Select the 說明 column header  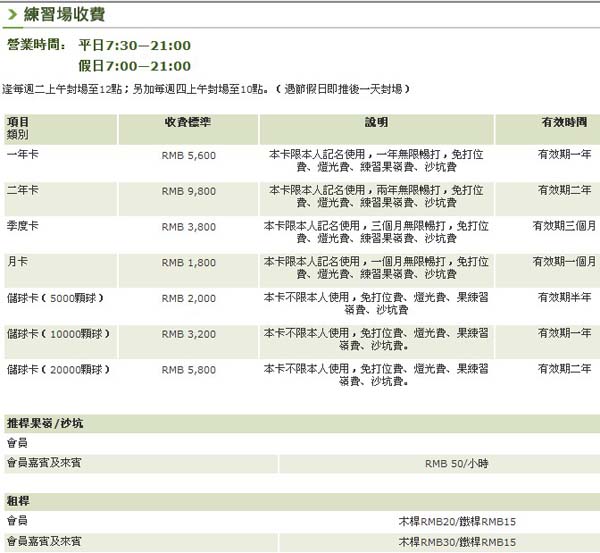click(376, 122)
